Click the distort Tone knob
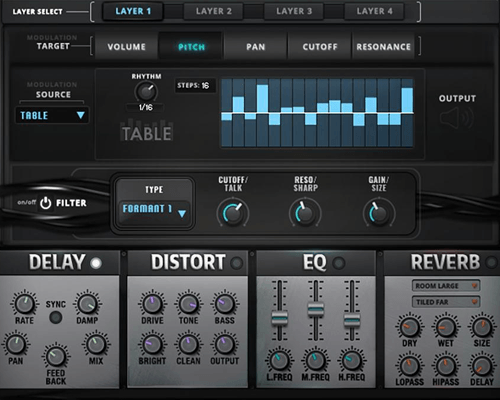 pos(189,304)
